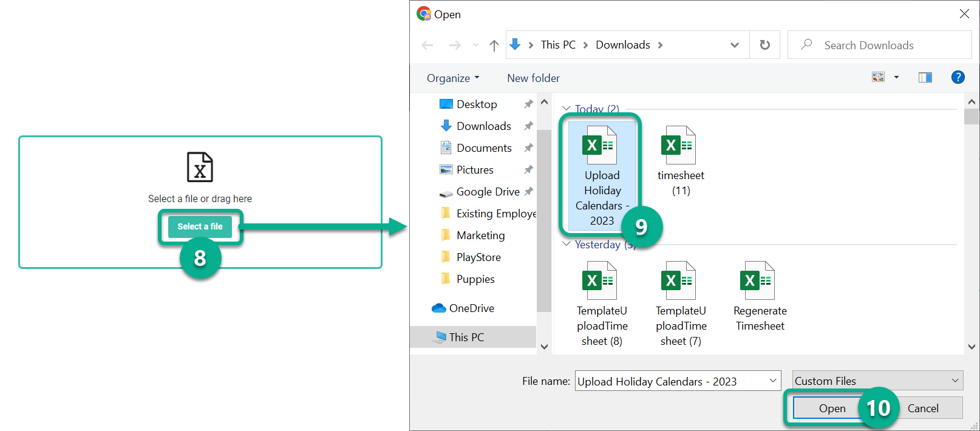The height and width of the screenshot is (431, 980).
Task: Click Downloads in the address path
Action: (x=622, y=45)
